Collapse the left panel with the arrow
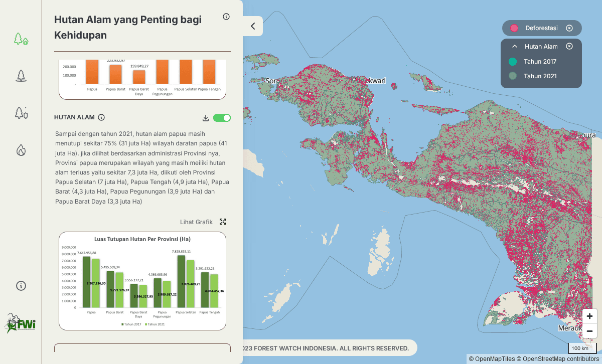Image resolution: width=602 pixels, height=364 pixels. 253,26
